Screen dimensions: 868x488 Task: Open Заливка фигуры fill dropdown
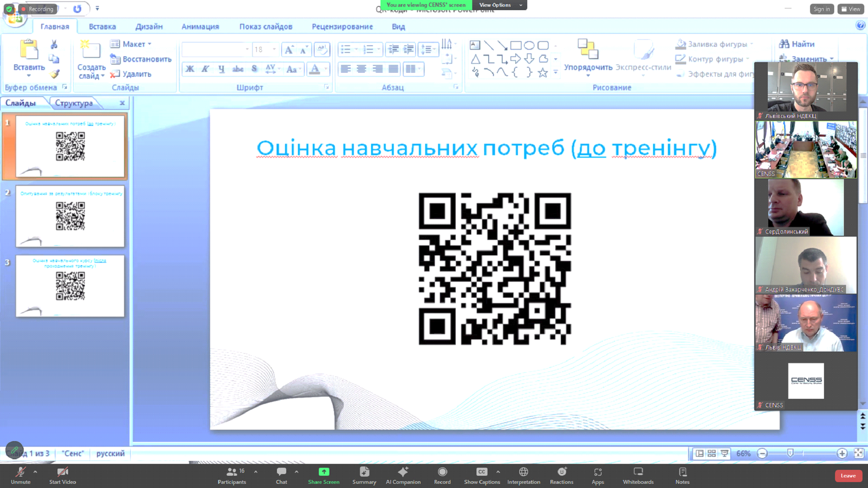click(715, 44)
